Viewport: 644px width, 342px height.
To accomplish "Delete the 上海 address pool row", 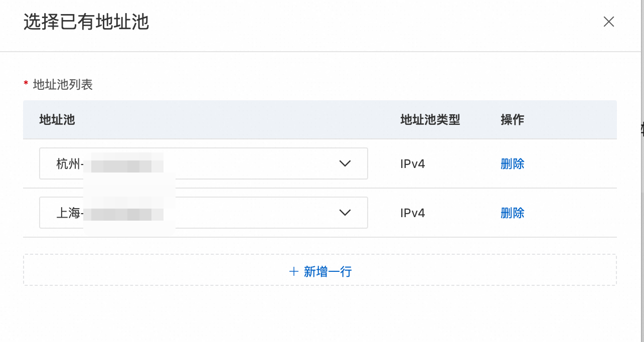I will 512,213.
